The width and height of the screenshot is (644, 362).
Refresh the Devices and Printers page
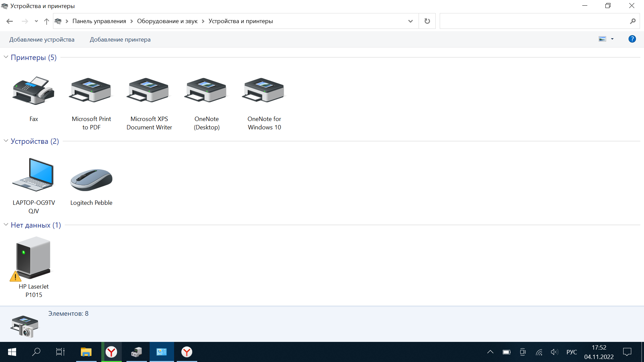427,21
